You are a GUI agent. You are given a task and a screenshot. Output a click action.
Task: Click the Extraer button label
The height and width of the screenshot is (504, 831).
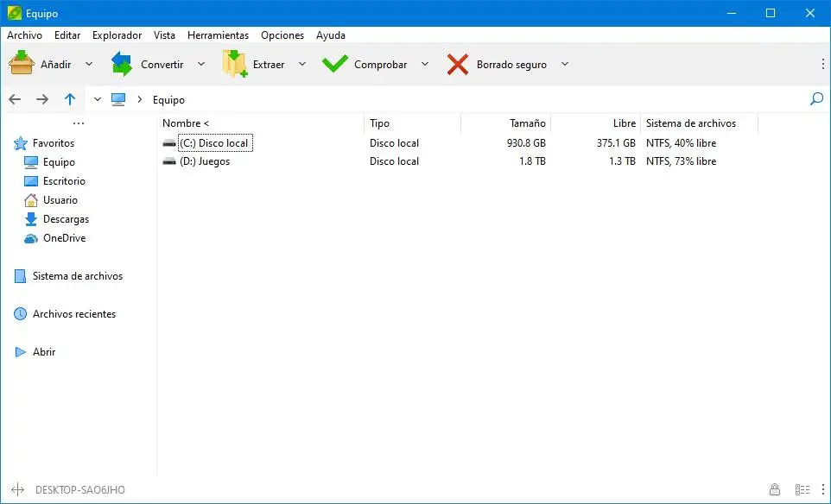(269, 65)
